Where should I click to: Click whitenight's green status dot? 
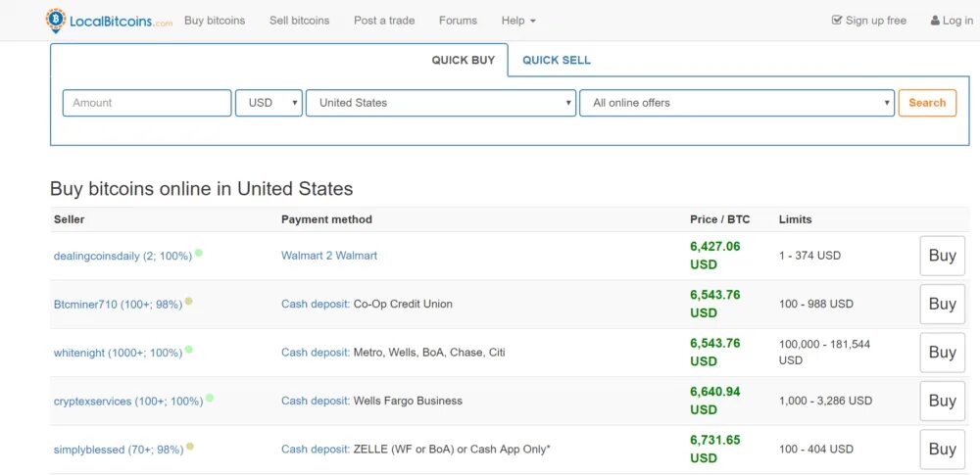tap(189, 350)
